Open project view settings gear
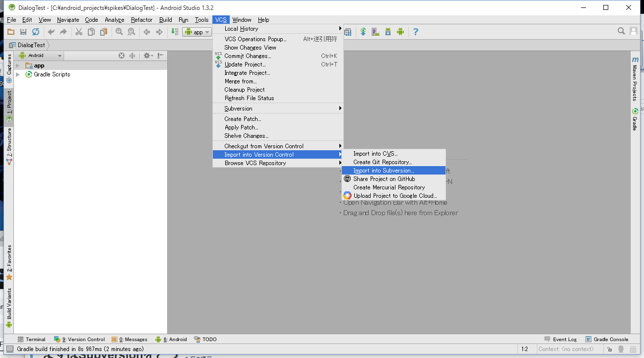 [x=147, y=56]
